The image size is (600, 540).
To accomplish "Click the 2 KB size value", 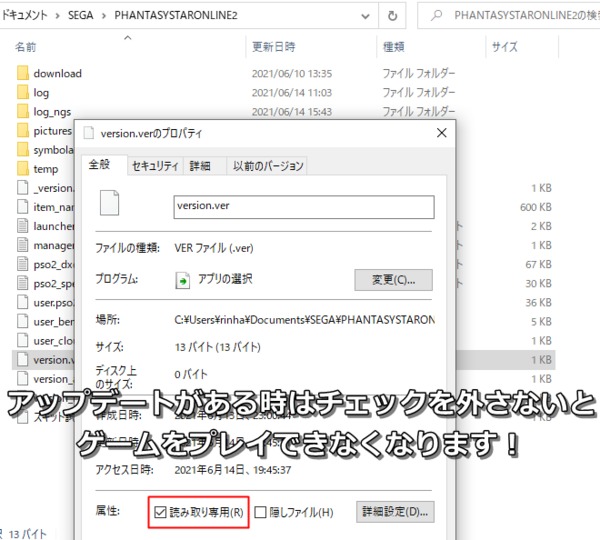I will (x=541, y=226).
